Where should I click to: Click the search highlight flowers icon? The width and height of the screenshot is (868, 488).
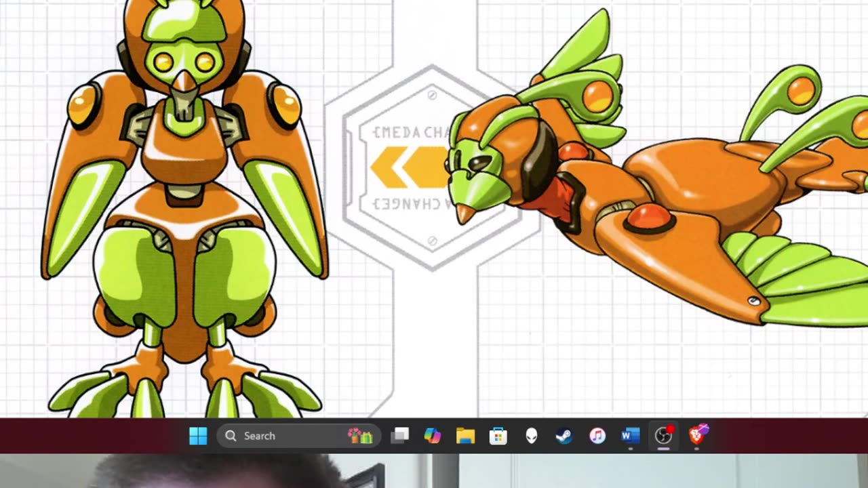(361, 436)
